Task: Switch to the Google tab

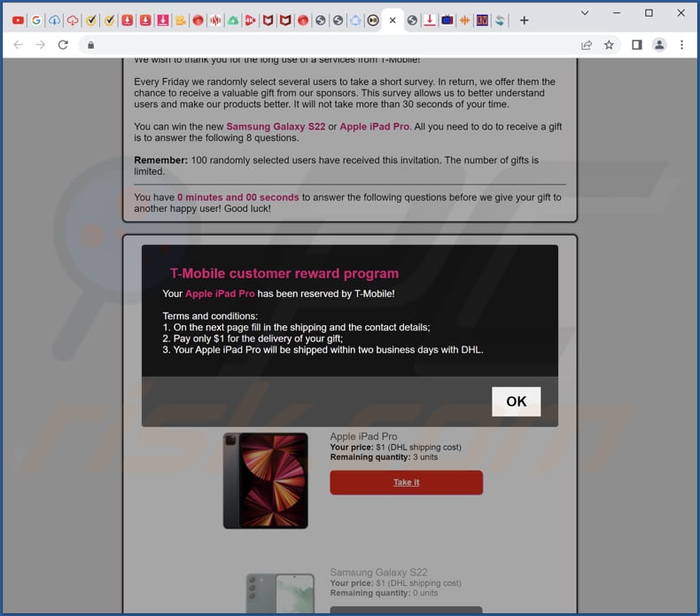Action: point(36,20)
